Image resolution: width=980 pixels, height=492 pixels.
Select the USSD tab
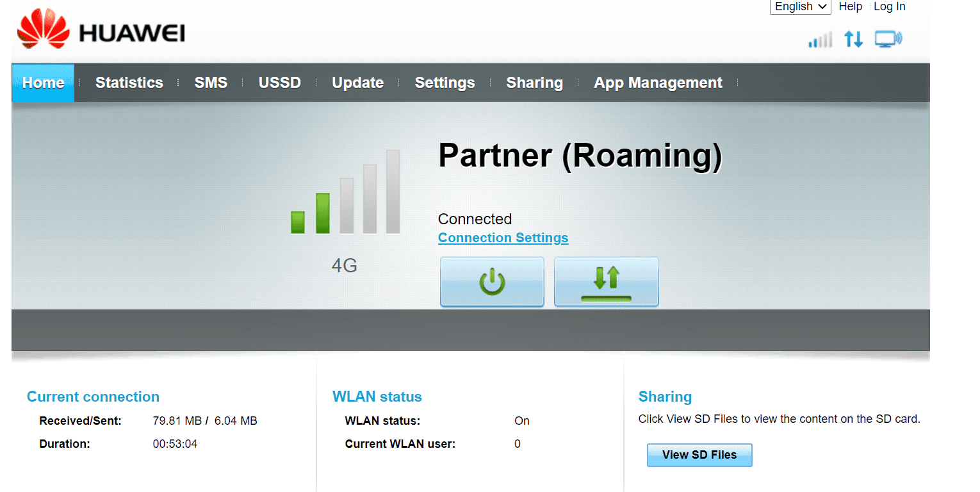click(279, 83)
